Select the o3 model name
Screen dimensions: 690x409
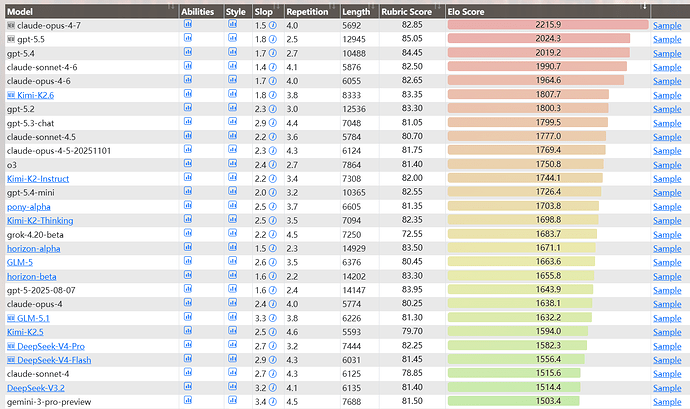pos(11,165)
